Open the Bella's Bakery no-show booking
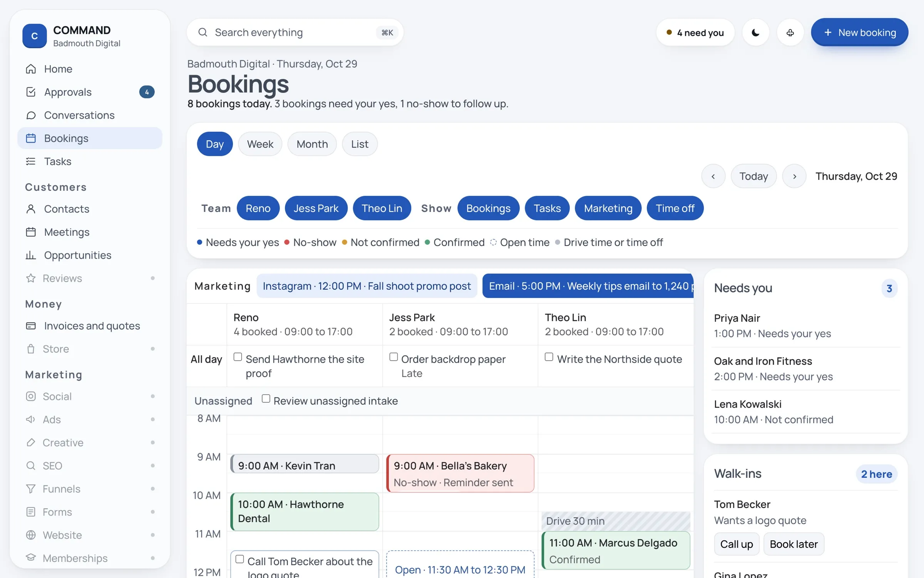This screenshot has height=578, width=924. coord(460,474)
